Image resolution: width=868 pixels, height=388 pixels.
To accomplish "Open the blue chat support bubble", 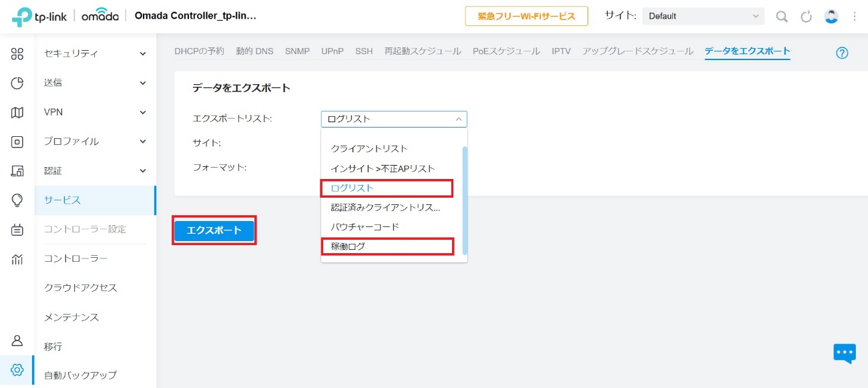I will tap(844, 353).
